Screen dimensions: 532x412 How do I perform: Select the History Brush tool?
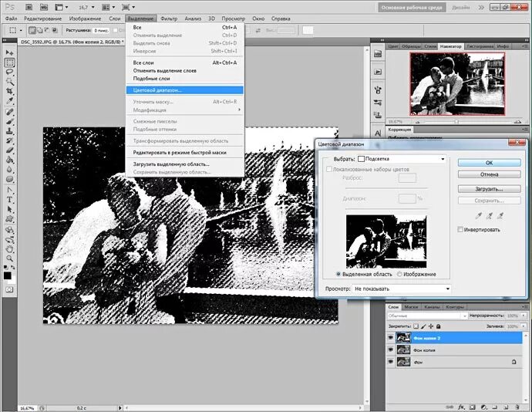9,140
